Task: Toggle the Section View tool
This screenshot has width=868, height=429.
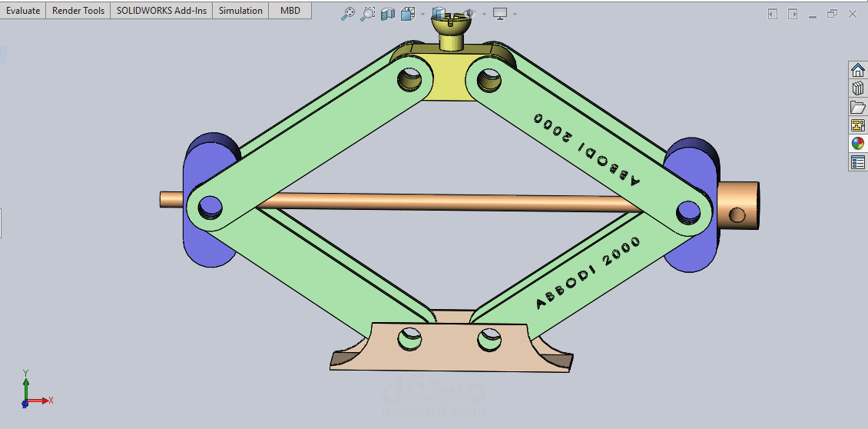Action: click(387, 14)
